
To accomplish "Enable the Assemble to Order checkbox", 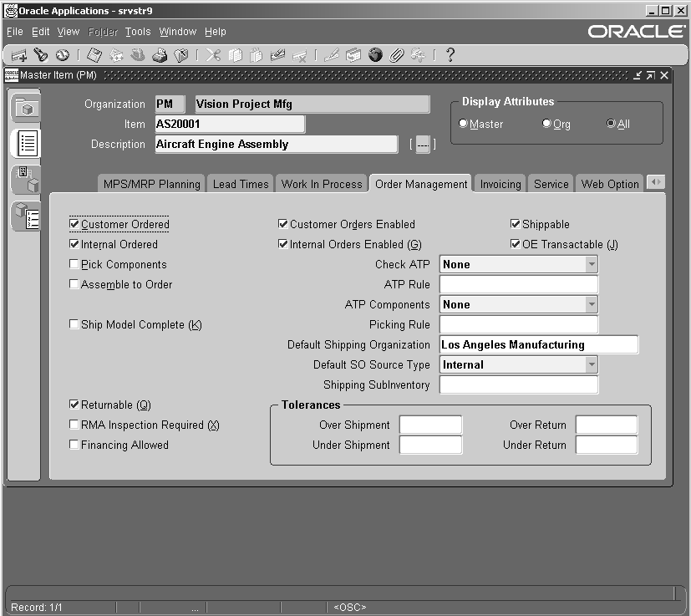I will coord(74,283).
